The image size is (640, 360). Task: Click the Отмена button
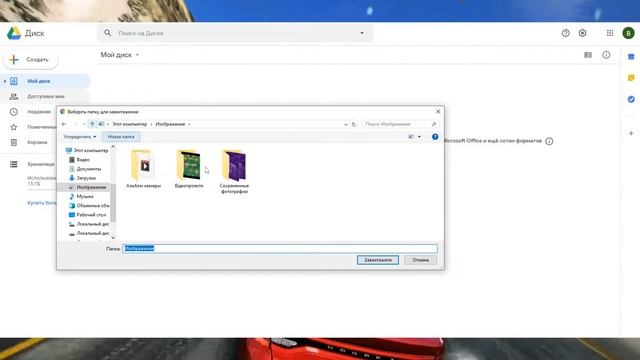pos(420,260)
